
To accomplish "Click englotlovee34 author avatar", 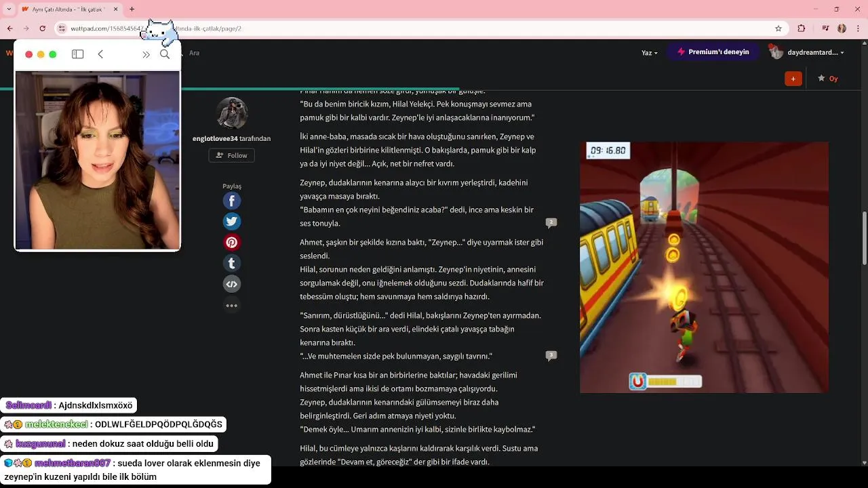I will coord(232,113).
